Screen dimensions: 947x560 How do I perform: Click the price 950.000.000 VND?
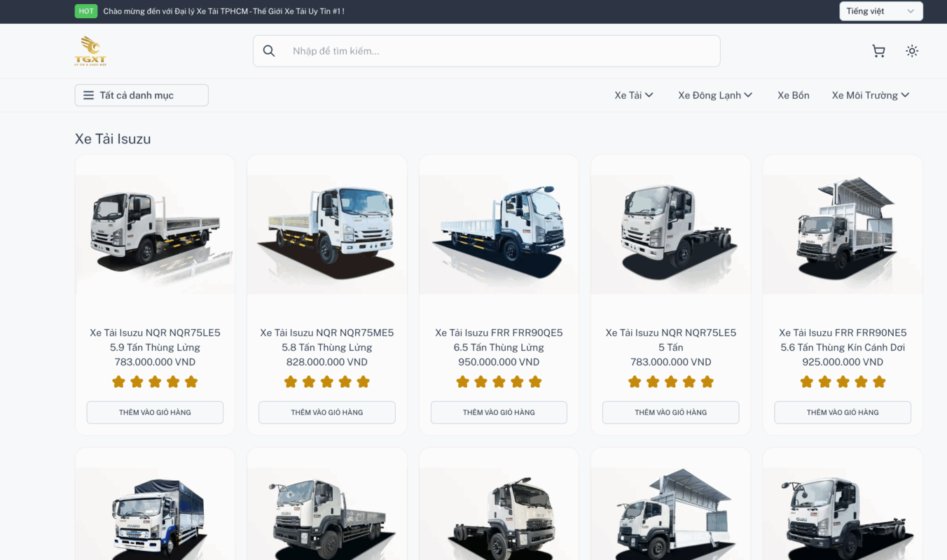pos(499,362)
